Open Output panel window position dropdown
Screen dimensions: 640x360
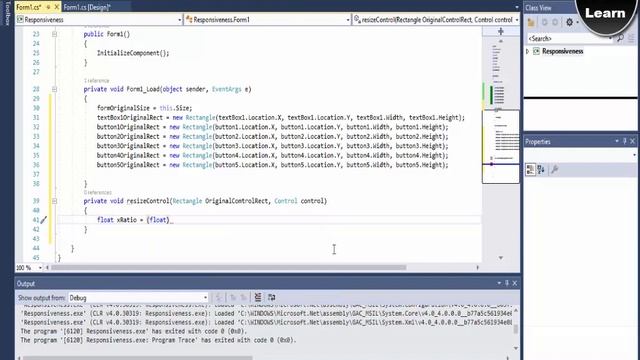[499, 283]
